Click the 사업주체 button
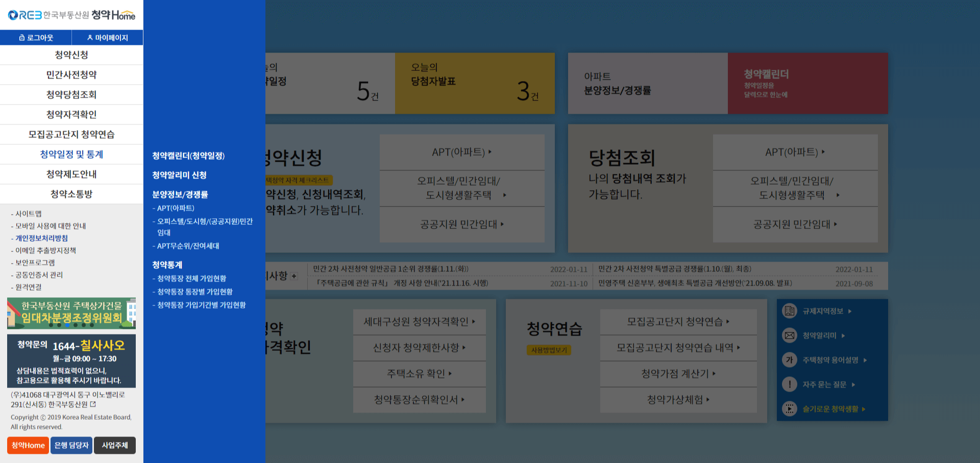 115,445
